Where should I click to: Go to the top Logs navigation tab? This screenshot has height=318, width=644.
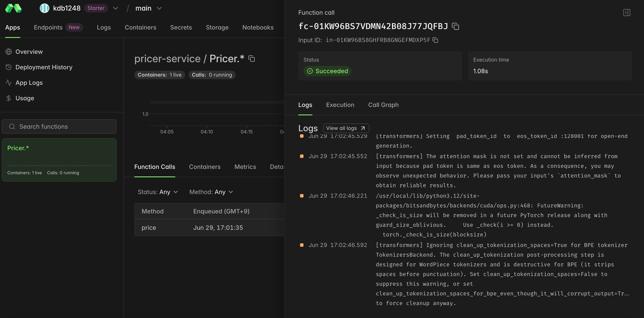click(x=104, y=27)
